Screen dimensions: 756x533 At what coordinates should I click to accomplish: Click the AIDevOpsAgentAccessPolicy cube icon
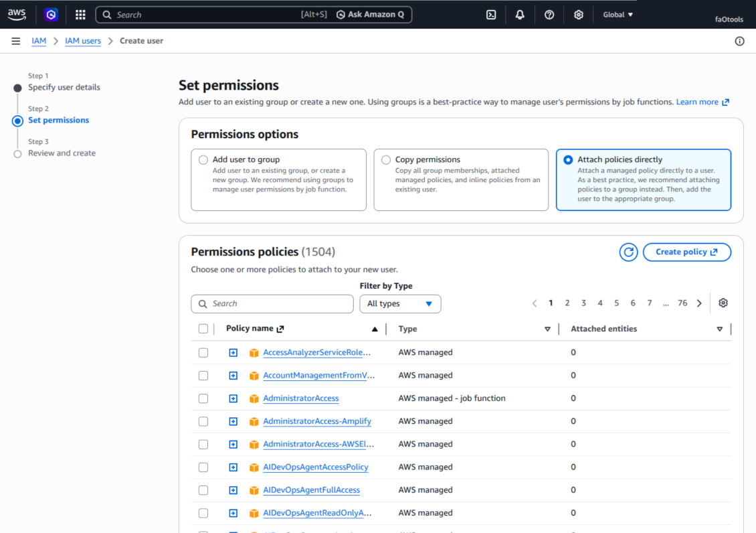coord(254,467)
